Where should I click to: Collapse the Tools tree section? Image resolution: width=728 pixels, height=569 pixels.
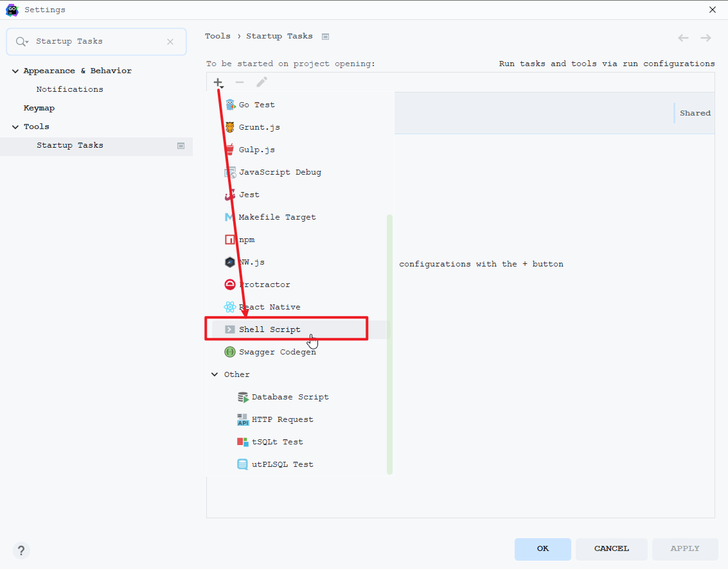click(15, 127)
